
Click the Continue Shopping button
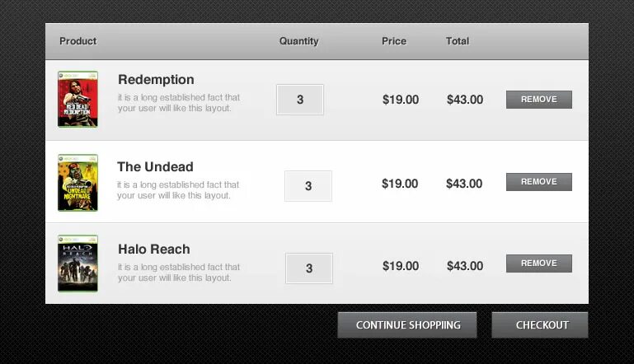408,325
